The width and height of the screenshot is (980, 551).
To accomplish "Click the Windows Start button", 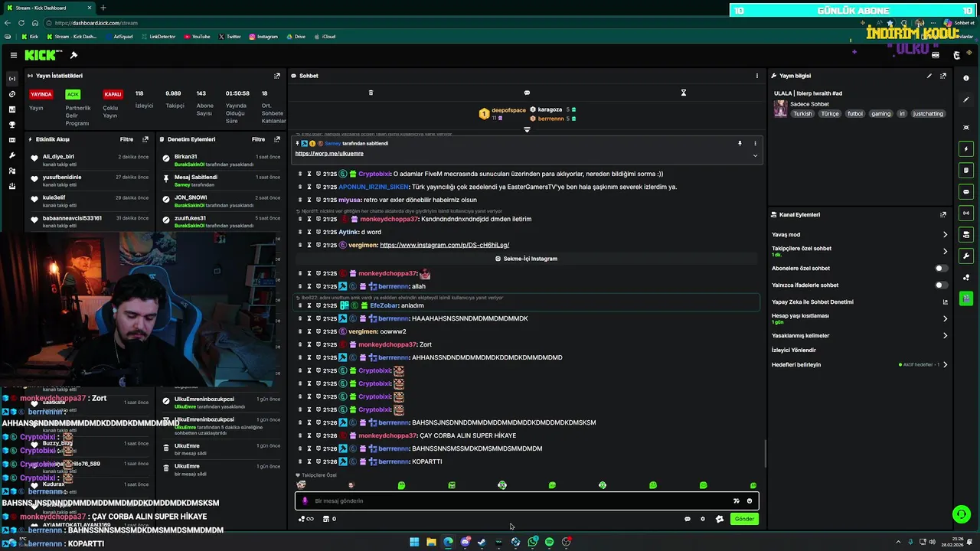I will click(x=414, y=542).
